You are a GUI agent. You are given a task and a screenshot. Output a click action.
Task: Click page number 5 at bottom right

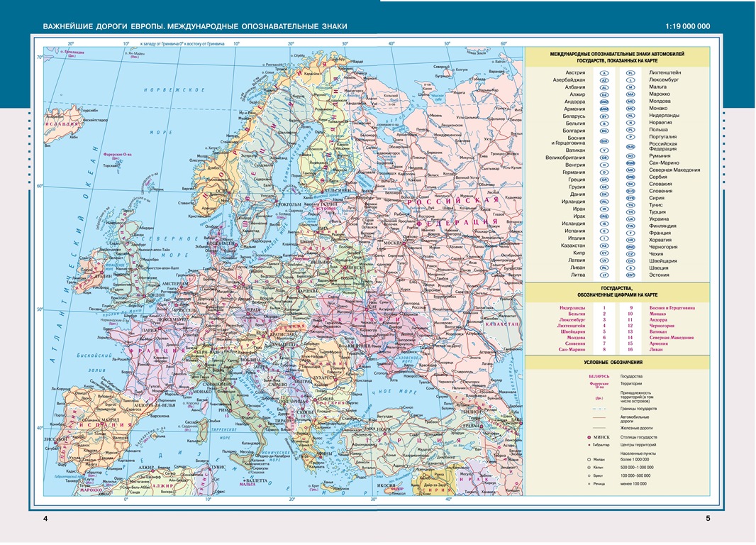point(708,519)
